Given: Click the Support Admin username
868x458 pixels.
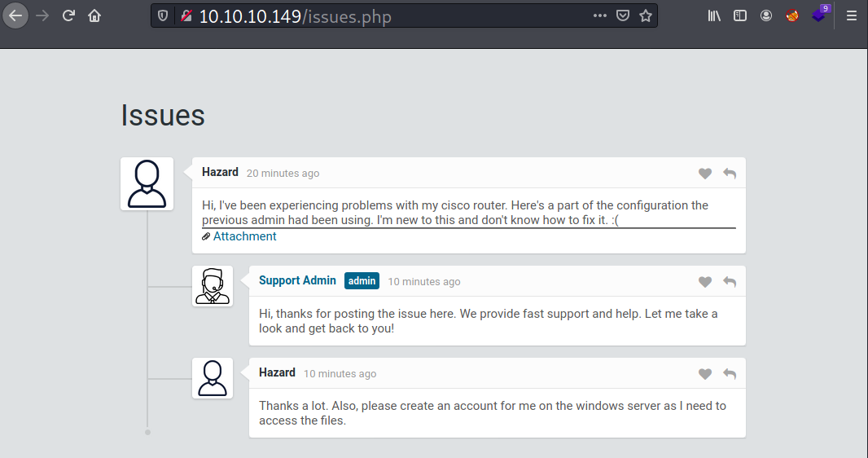Looking at the screenshot, I should coord(297,280).
